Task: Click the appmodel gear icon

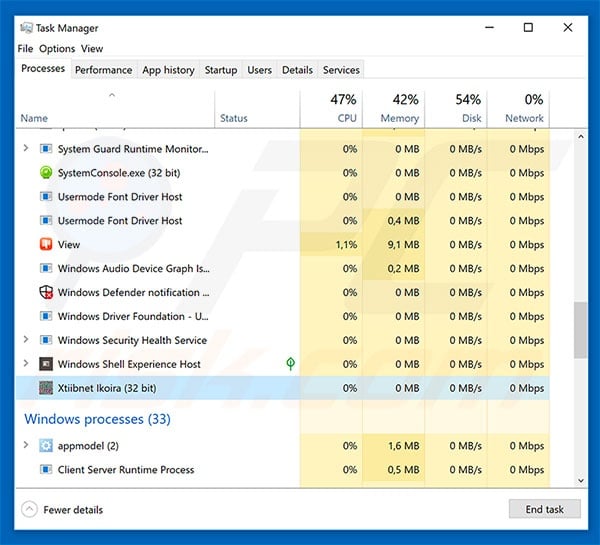Action: coord(46,445)
